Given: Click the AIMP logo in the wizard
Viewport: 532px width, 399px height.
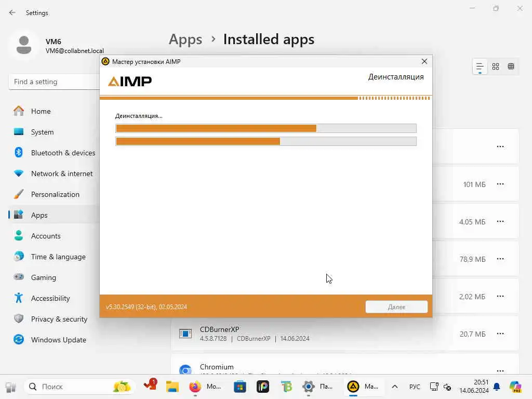Looking at the screenshot, I should pos(130,82).
